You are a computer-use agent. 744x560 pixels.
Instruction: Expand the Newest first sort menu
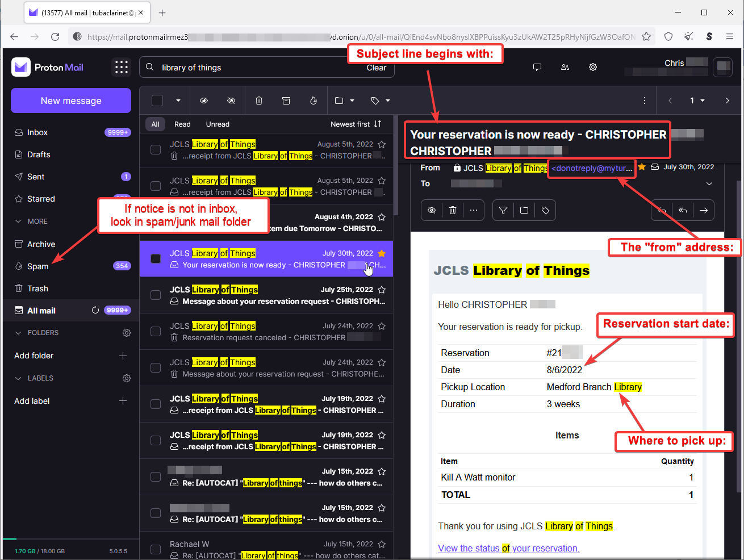pyautogui.click(x=356, y=124)
